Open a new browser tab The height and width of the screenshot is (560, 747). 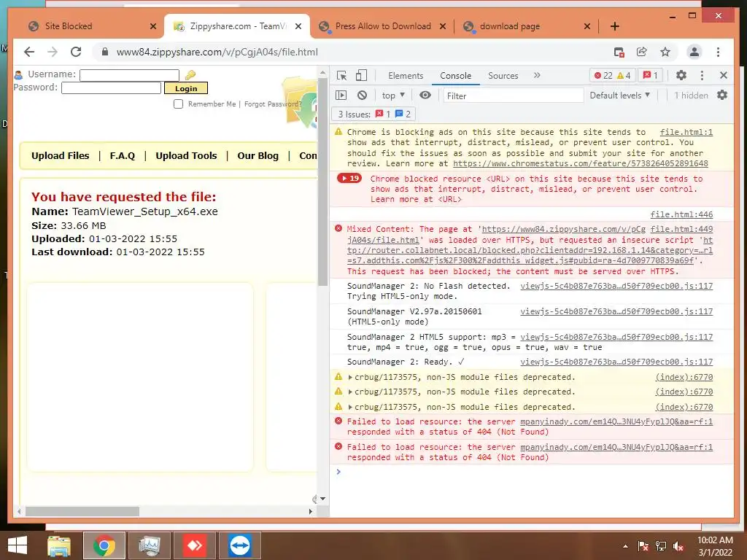(614, 26)
